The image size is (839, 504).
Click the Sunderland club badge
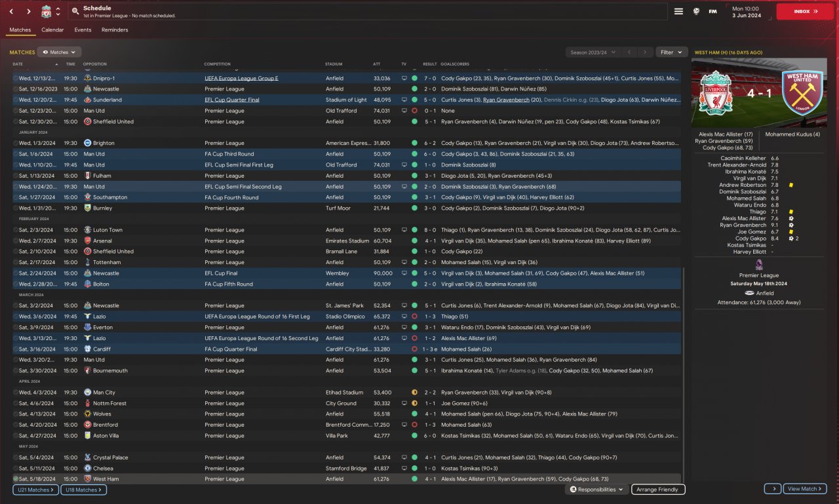[87, 100]
